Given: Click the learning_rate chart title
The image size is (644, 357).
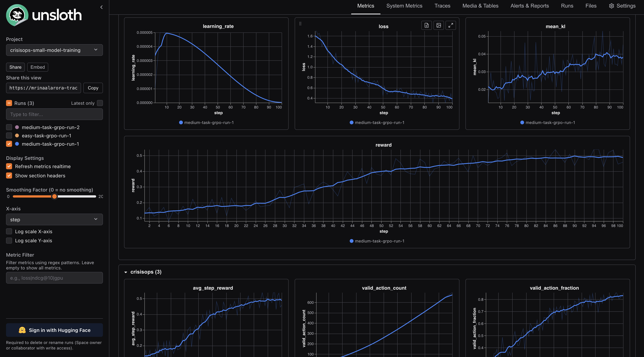Looking at the screenshot, I should [218, 26].
